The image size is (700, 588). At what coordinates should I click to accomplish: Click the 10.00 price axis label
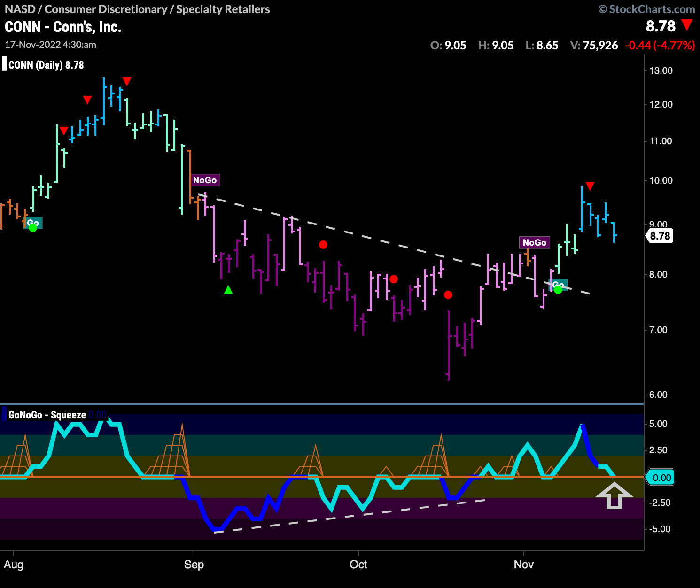661,180
